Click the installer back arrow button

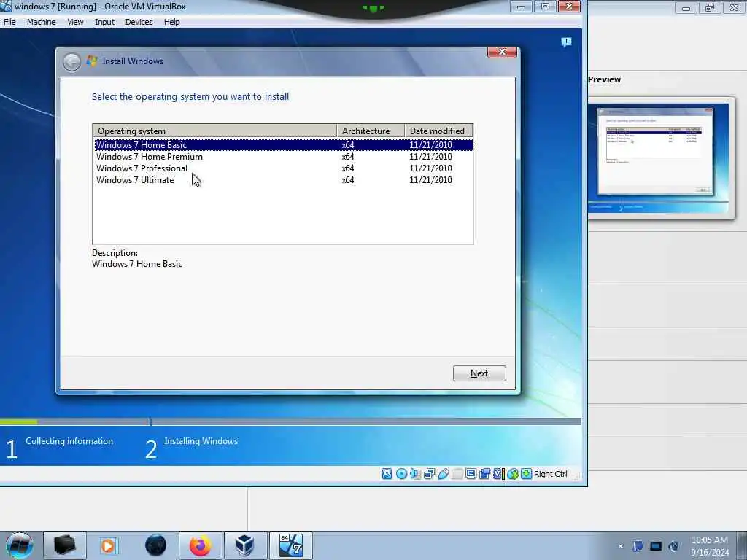pyautogui.click(x=71, y=62)
